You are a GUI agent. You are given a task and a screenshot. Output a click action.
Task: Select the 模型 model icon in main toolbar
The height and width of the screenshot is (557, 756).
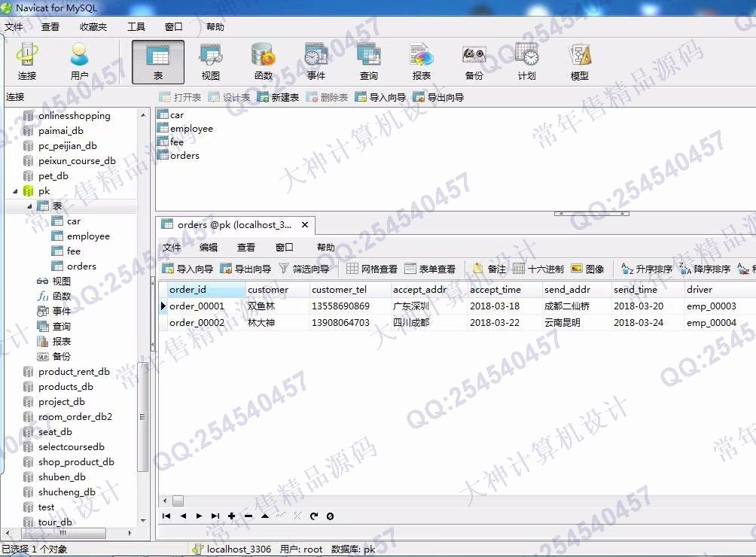point(579,60)
